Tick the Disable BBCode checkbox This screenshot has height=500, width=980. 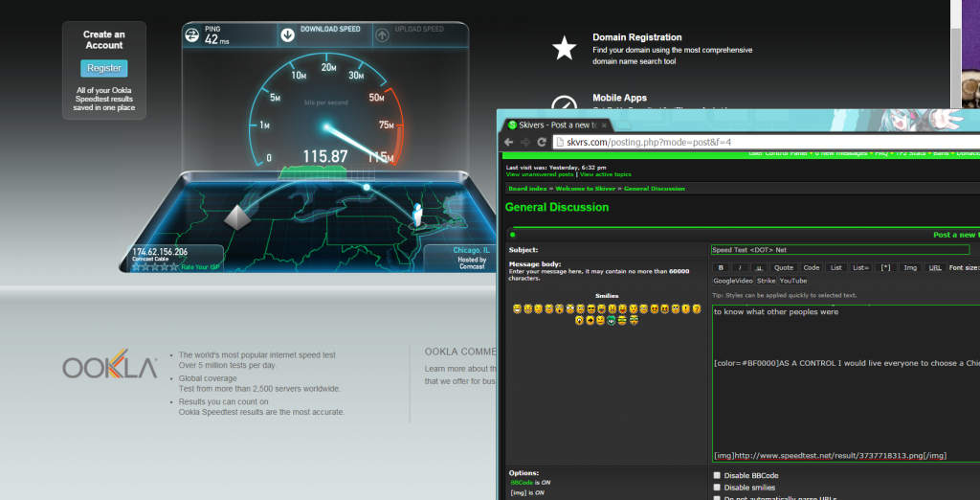pos(717,475)
